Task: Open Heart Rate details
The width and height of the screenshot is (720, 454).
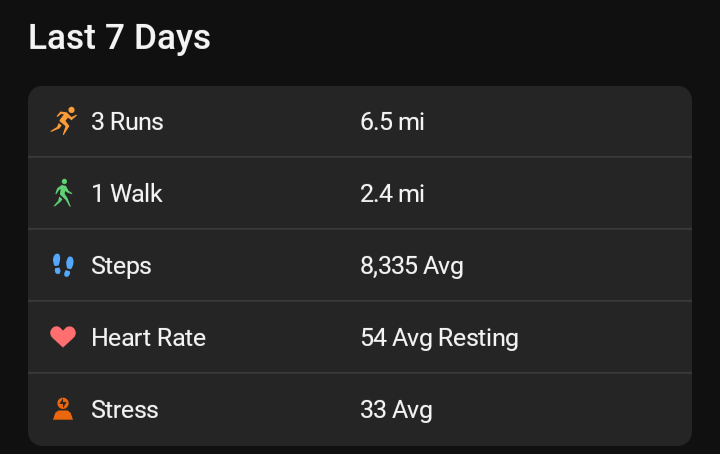Action: pos(148,337)
